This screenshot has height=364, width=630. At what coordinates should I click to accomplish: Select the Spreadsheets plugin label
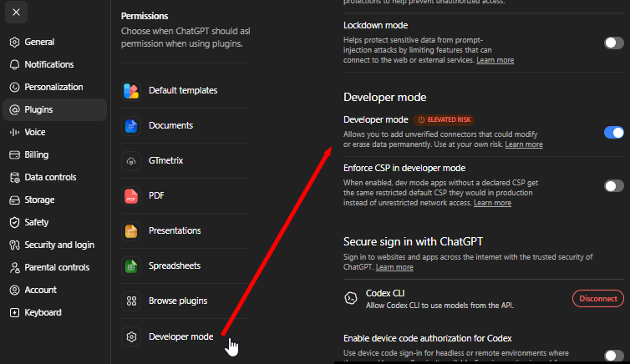click(175, 265)
